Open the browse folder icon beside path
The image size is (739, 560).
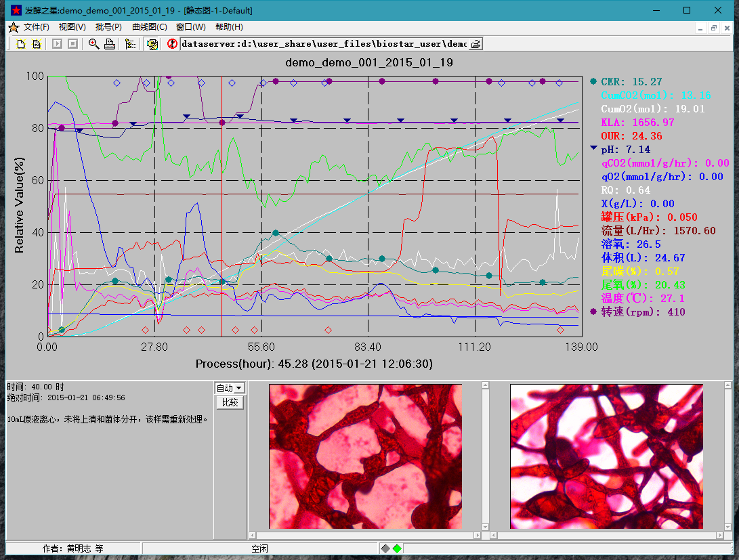pyautogui.click(x=476, y=44)
